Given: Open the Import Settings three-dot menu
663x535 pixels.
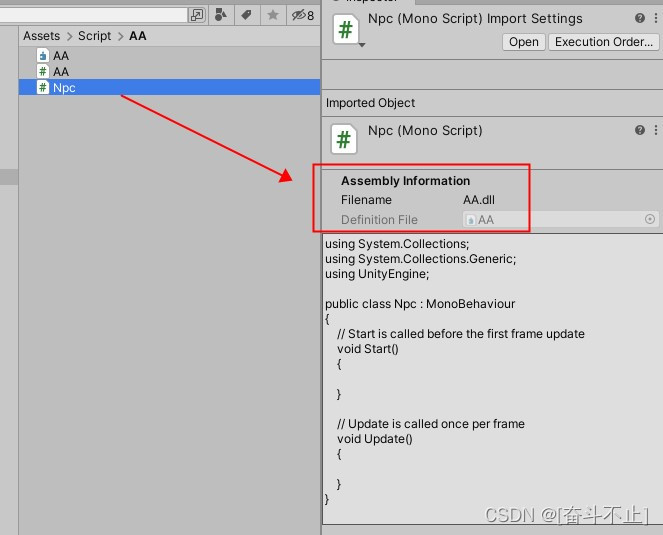Looking at the screenshot, I should (x=656, y=18).
